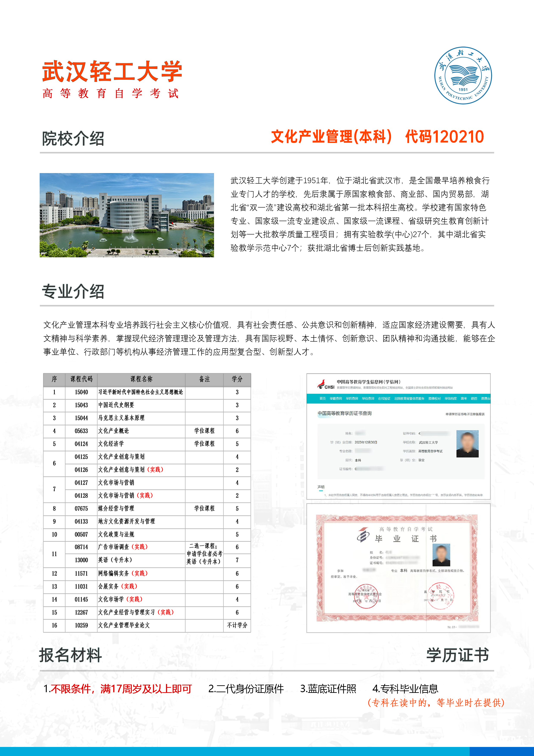Click the portrait photo on the graduation certificate

tap(441, 555)
